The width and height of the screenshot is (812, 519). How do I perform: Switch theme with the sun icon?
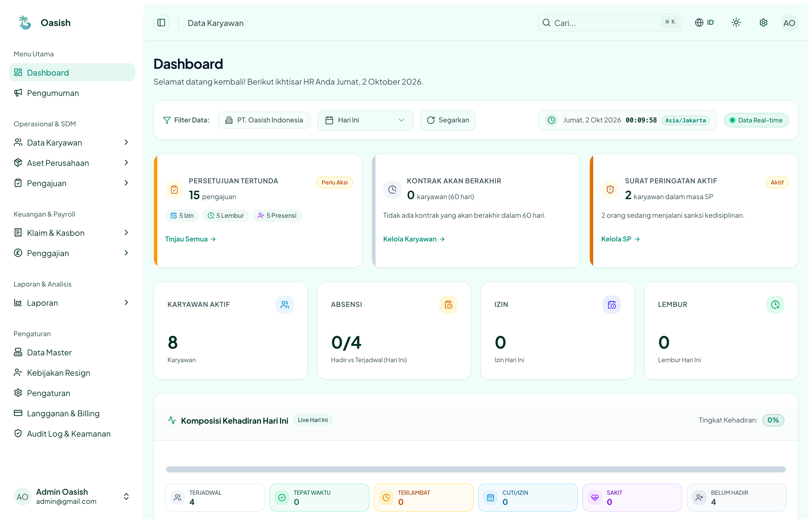(736, 23)
